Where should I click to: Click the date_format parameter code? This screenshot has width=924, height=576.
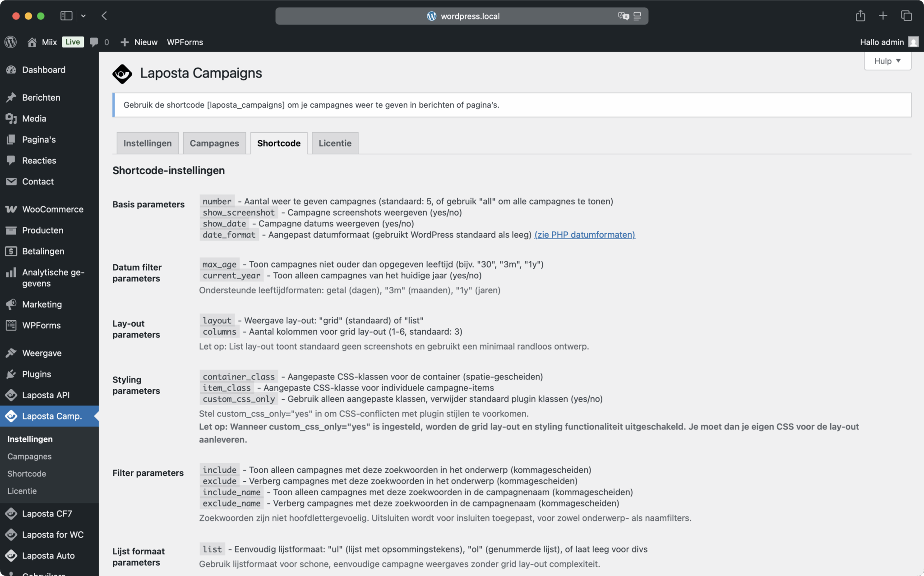[229, 235]
